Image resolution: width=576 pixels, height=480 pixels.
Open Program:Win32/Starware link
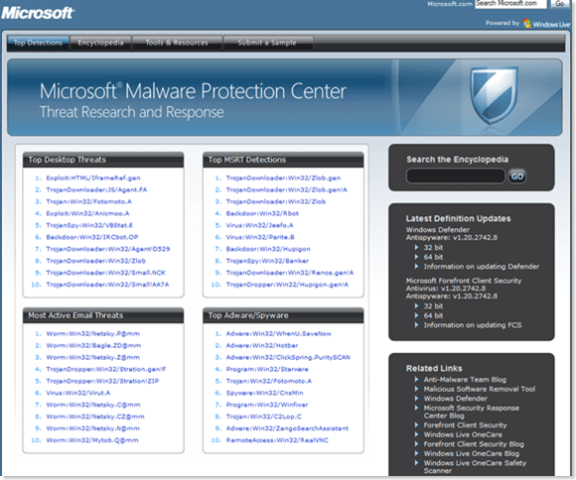click(x=267, y=369)
